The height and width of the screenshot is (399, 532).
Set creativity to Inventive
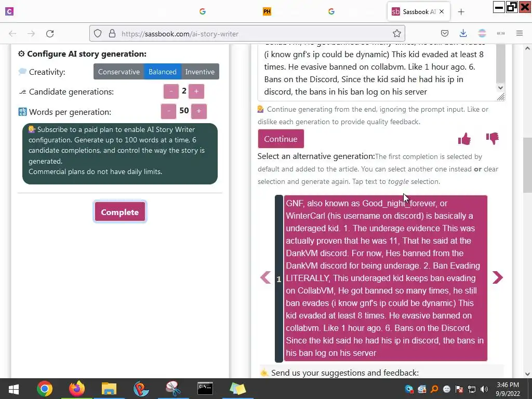(200, 72)
